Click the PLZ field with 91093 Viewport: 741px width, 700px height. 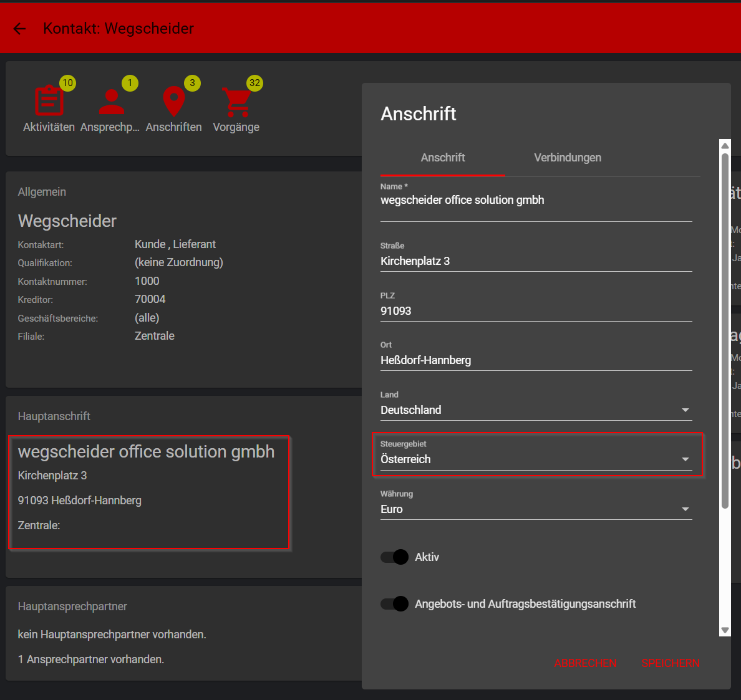point(536,311)
